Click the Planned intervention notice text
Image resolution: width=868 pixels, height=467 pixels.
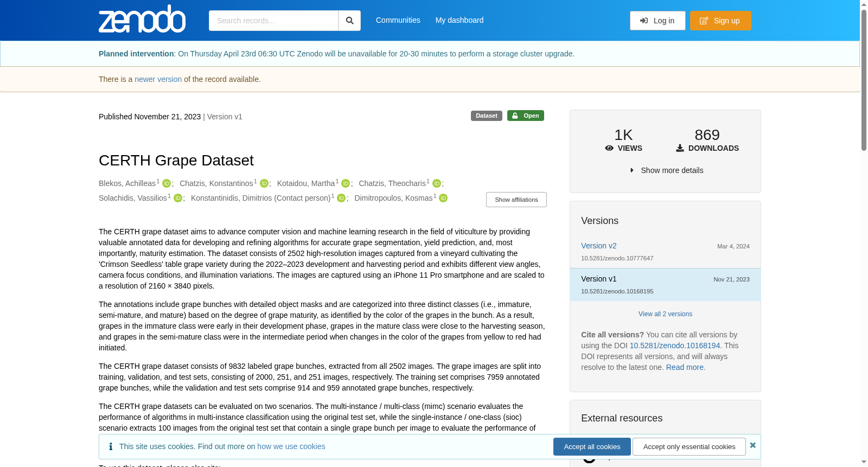click(x=336, y=54)
